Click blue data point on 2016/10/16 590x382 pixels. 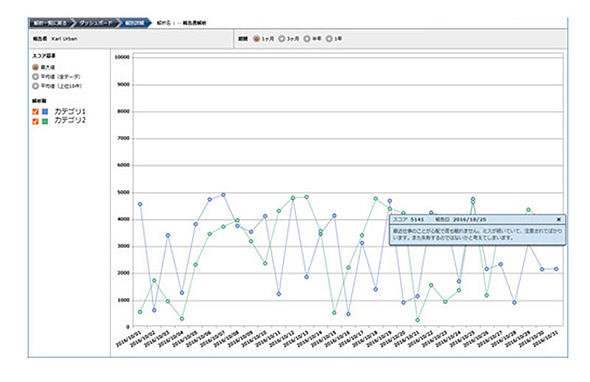click(348, 314)
